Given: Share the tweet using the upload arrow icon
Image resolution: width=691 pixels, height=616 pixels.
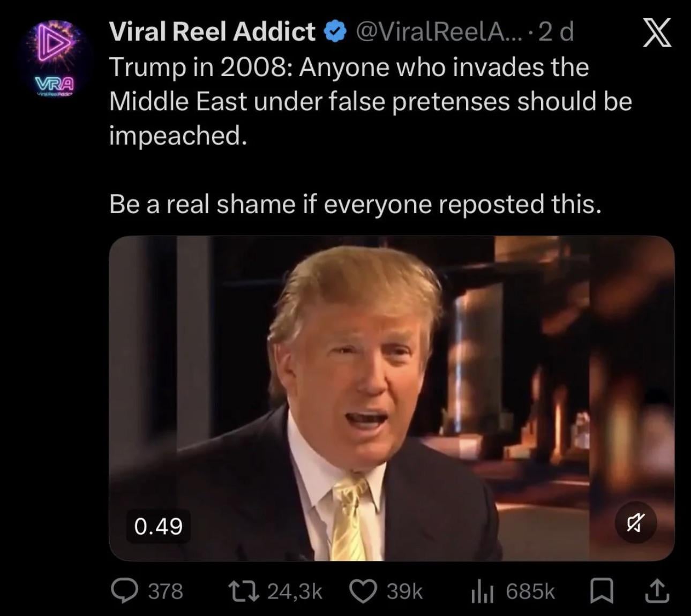Looking at the screenshot, I should (658, 591).
